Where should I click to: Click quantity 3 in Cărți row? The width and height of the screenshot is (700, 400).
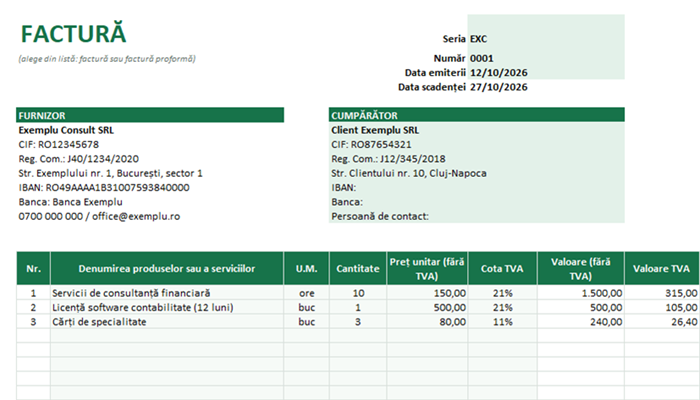click(x=358, y=321)
